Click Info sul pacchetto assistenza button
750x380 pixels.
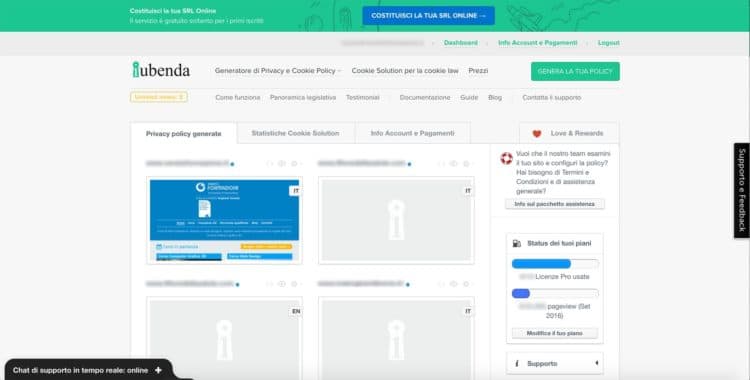pyautogui.click(x=554, y=204)
